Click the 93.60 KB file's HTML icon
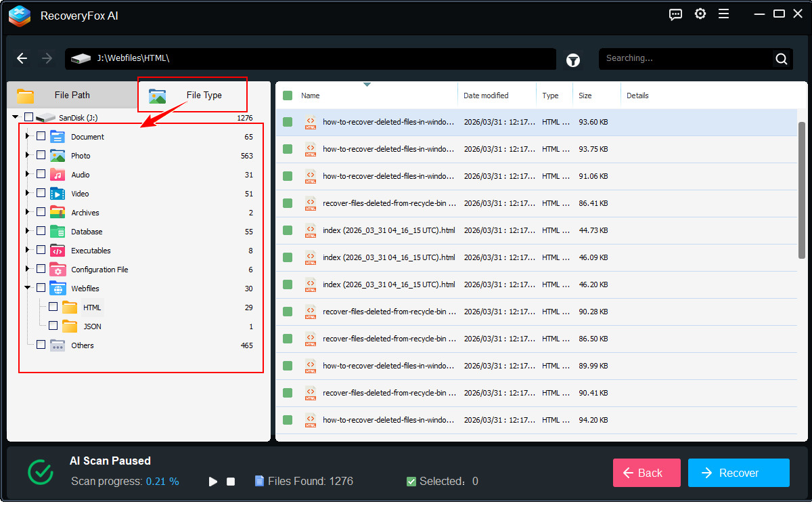 (x=311, y=122)
